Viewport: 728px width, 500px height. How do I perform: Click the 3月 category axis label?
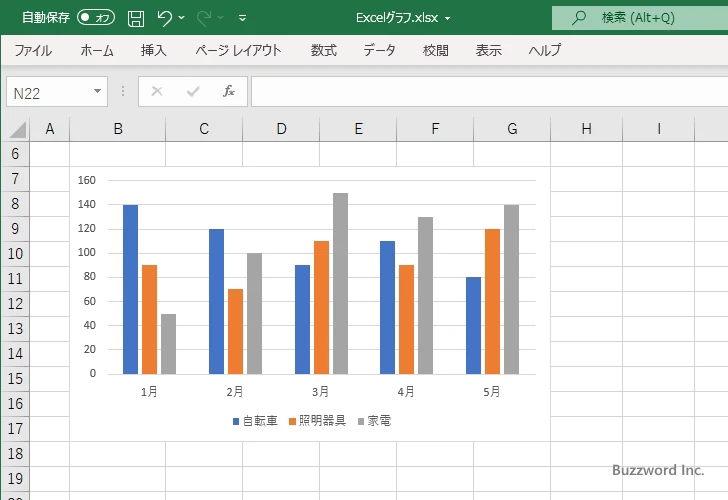[x=320, y=392]
